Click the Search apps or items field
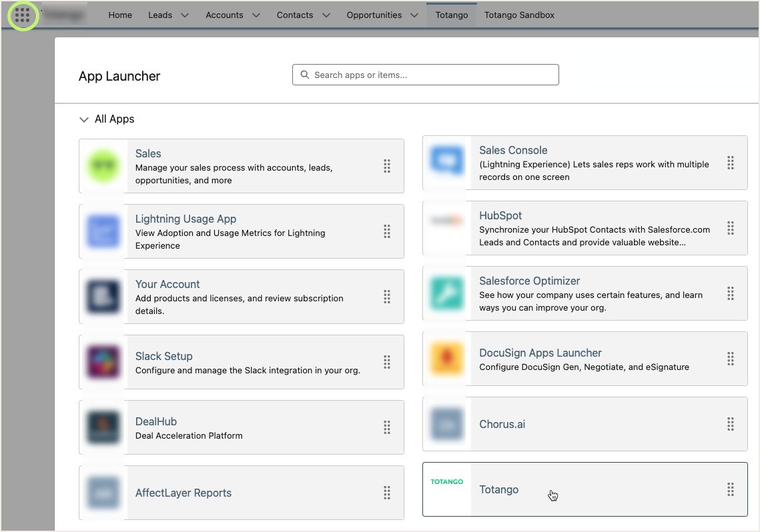The width and height of the screenshot is (760, 532). point(426,75)
